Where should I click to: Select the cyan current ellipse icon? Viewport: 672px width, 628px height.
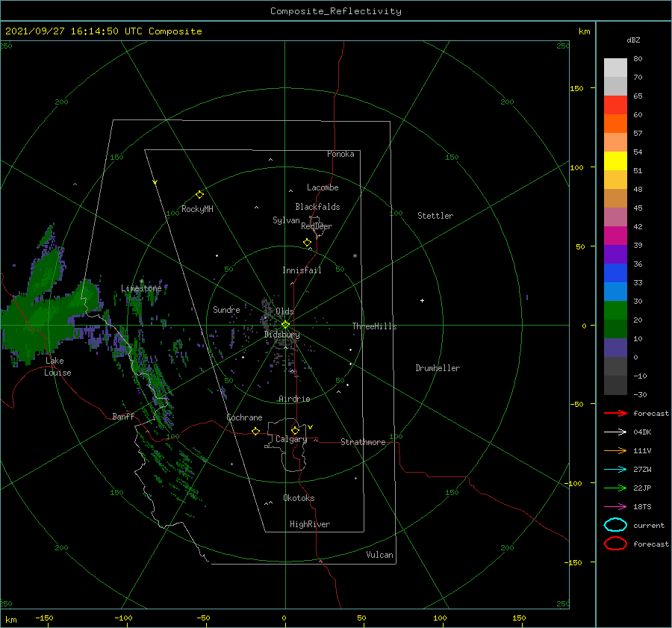615,525
